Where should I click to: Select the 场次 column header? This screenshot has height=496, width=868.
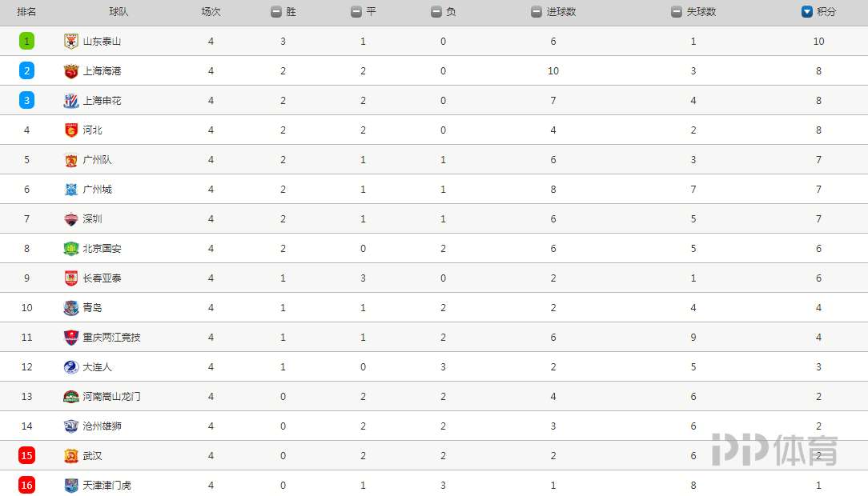tap(211, 12)
